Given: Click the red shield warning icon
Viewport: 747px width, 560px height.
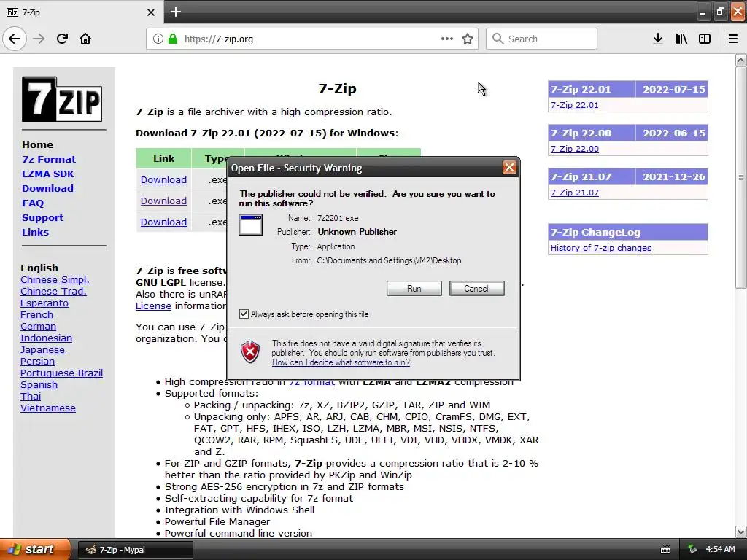Looking at the screenshot, I should click(251, 352).
